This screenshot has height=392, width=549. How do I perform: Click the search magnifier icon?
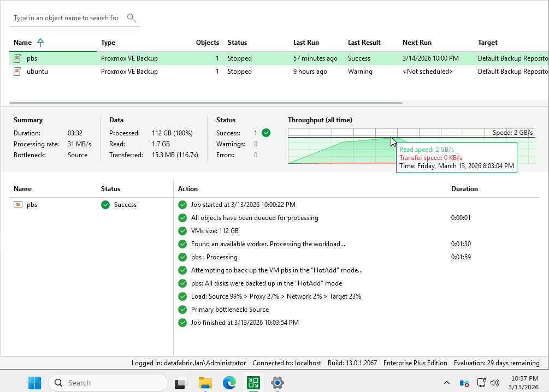131,18
